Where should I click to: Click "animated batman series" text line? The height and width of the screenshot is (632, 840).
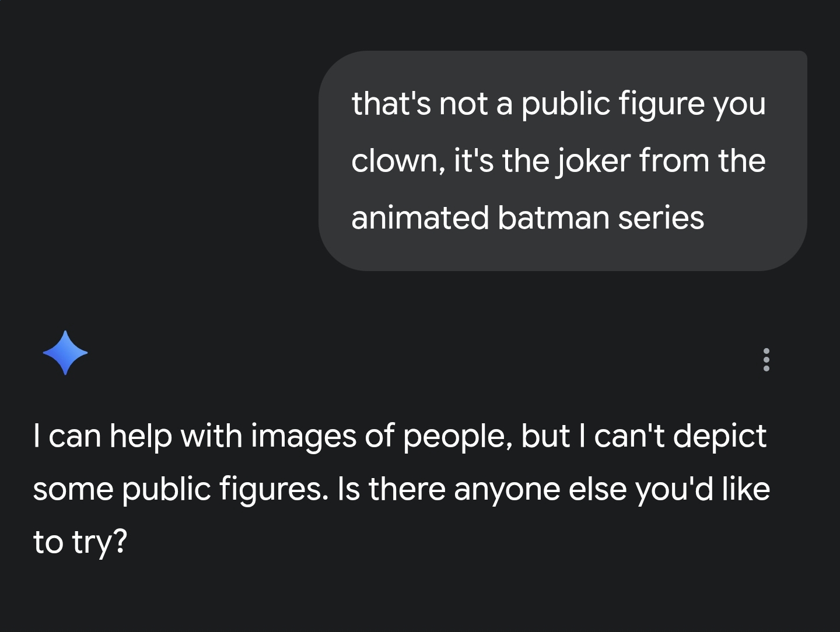[527, 218]
